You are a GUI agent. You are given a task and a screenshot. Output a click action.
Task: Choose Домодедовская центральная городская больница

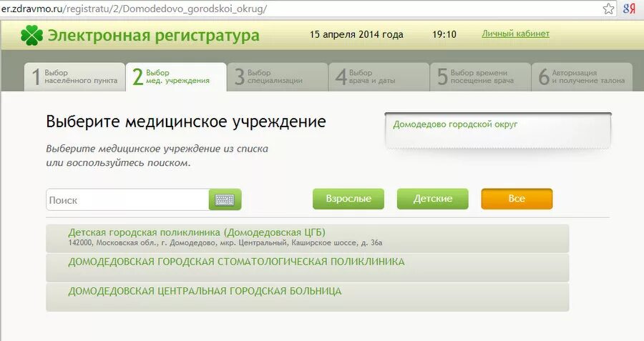click(307, 297)
